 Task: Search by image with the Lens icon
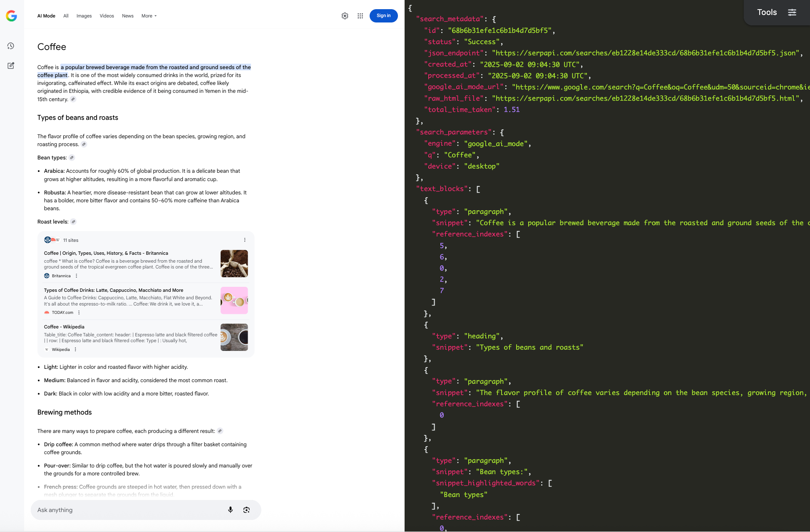coord(246,510)
